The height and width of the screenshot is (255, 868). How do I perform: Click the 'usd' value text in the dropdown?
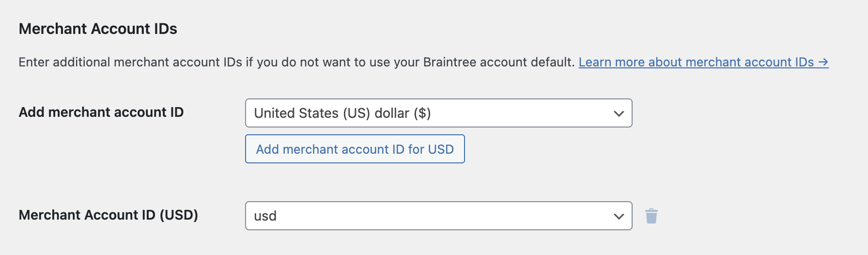[265, 216]
